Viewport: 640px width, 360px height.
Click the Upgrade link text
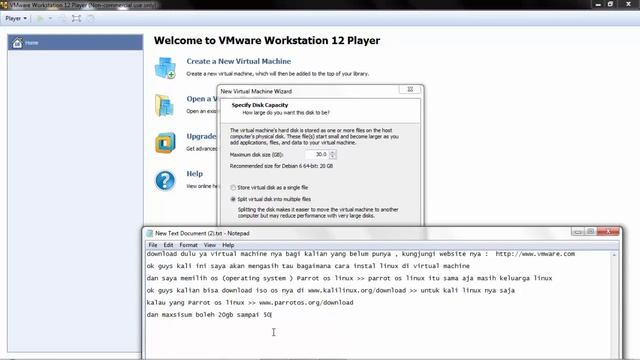pyautogui.click(x=201, y=136)
